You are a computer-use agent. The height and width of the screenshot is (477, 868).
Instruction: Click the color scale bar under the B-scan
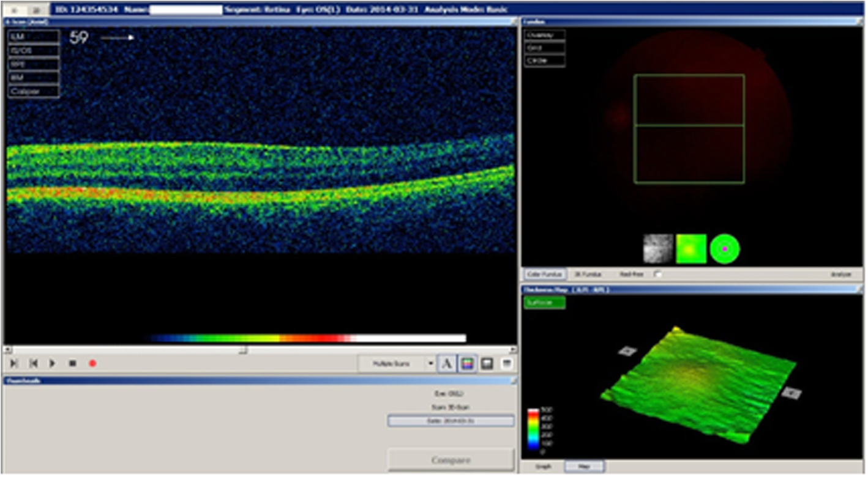pyautogui.click(x=307, y=338)
